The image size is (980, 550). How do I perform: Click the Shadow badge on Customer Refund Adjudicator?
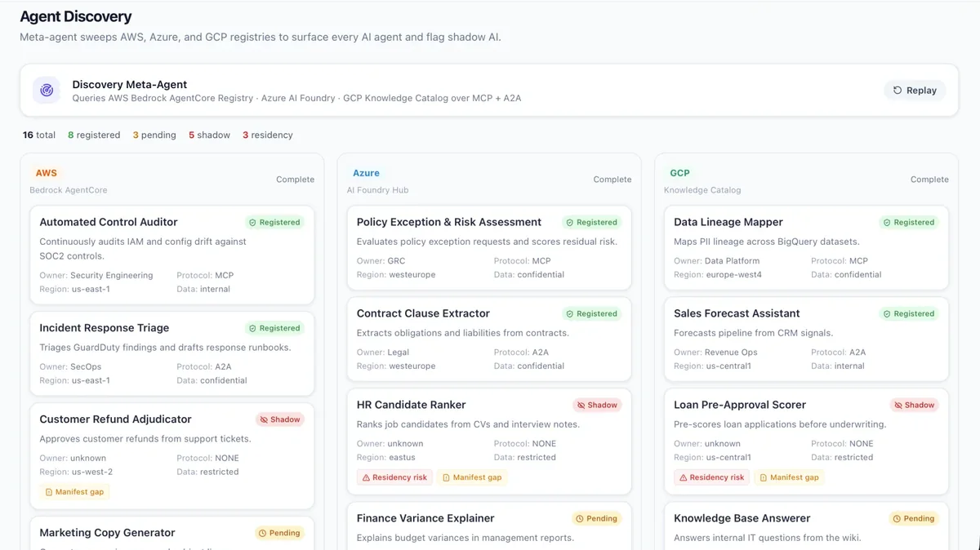coord(280,419)
